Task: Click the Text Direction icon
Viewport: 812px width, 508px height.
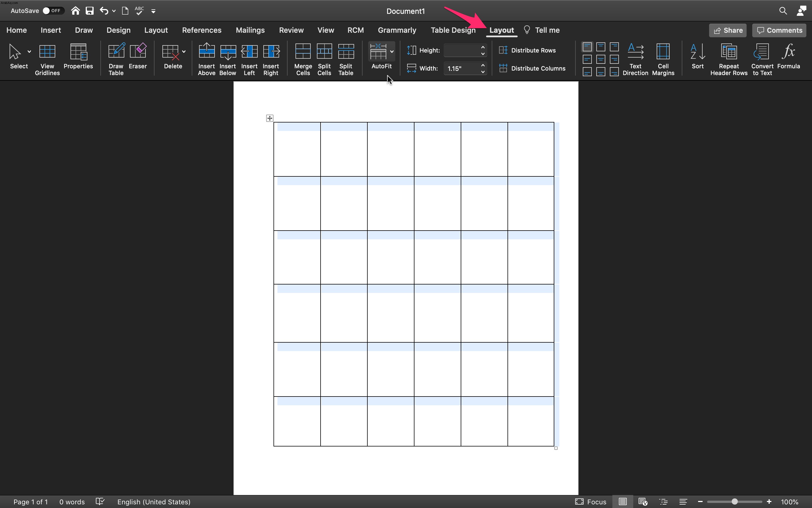Action: click(x=636, y=51)
